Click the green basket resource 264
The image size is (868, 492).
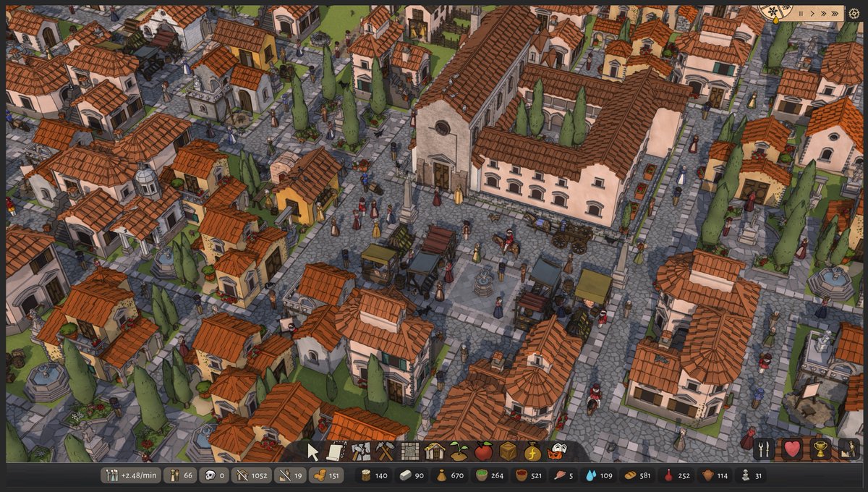pos(489,475)
